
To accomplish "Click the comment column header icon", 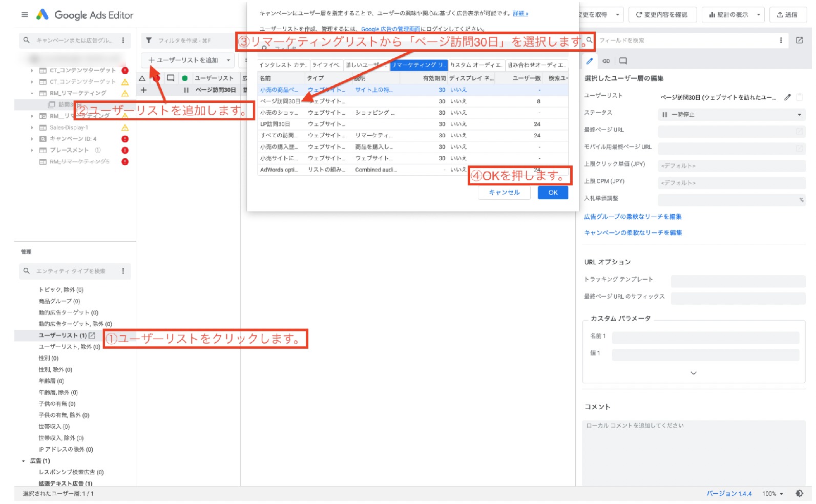I will pyautogui.click(x=171, y=78).
